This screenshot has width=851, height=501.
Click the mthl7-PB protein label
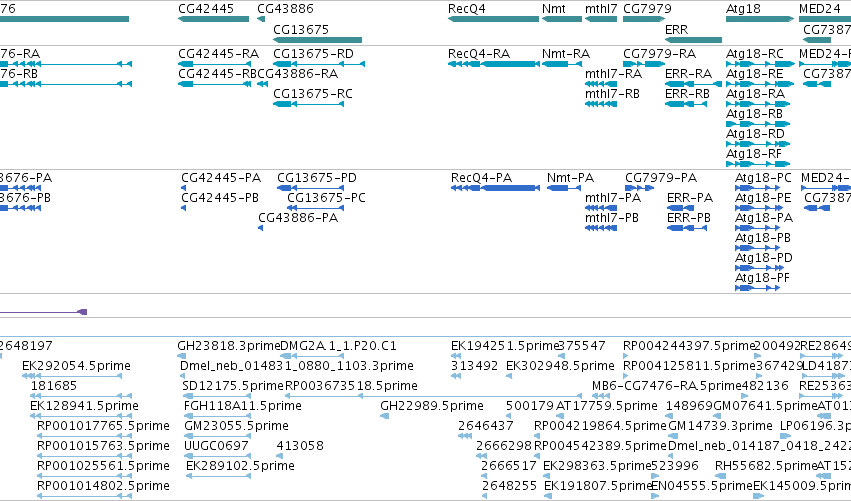[x=612, y=218]
